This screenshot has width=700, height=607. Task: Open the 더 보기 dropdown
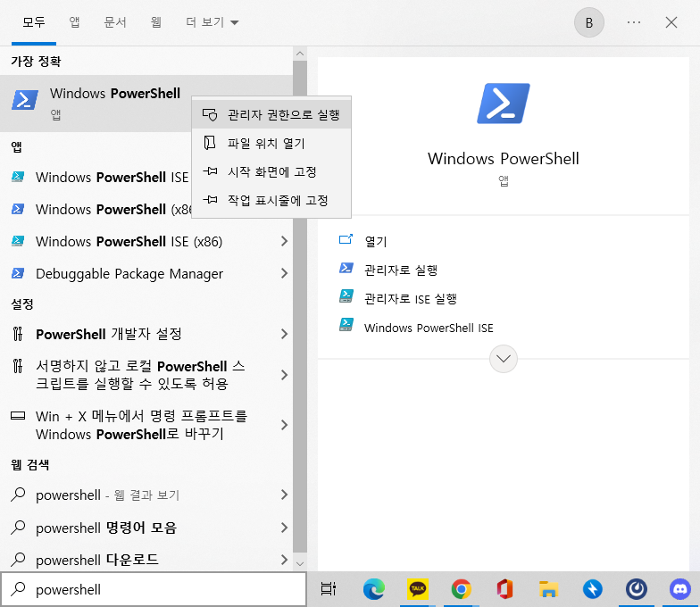(x=212, y=21)
